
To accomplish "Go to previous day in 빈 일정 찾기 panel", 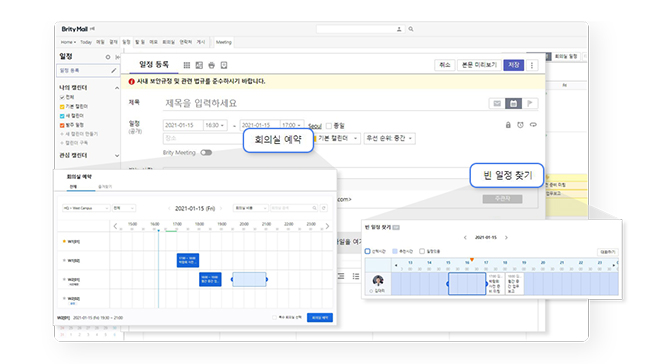I will click(x=465, y=238).
